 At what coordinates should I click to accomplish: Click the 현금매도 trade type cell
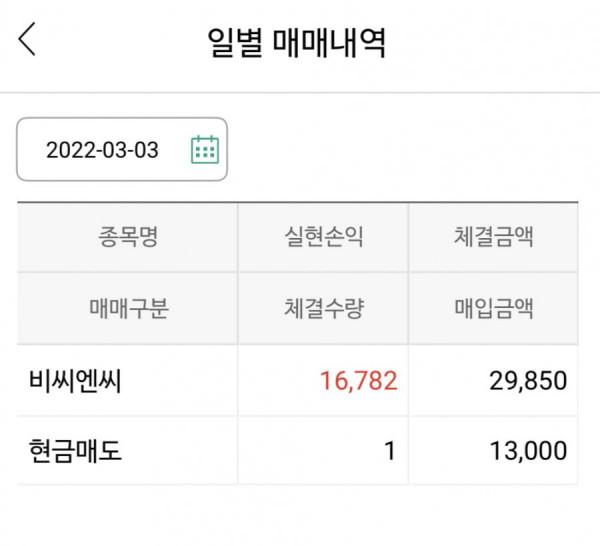tap(75, 451)
